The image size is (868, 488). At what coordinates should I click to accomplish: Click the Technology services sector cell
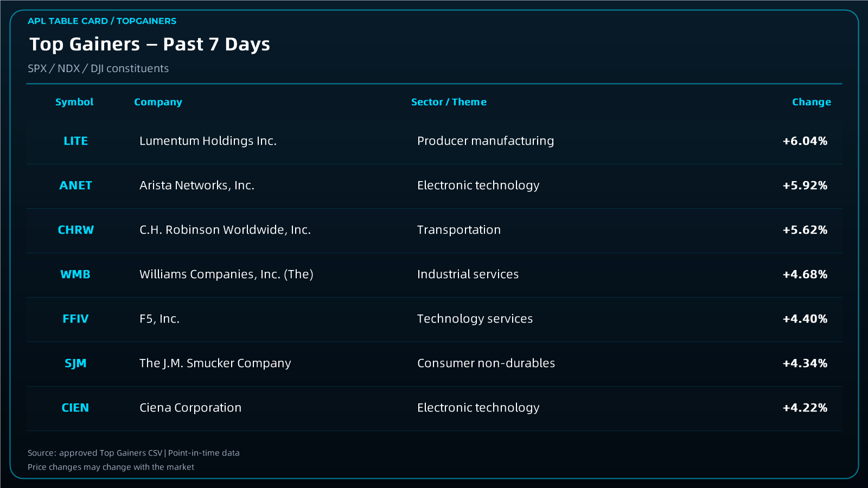pyautogui.click(x=475, y=319)
